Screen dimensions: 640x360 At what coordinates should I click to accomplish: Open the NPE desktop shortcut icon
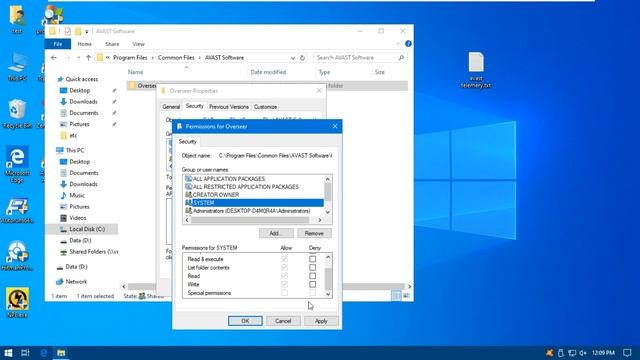[x=17, y=302]
